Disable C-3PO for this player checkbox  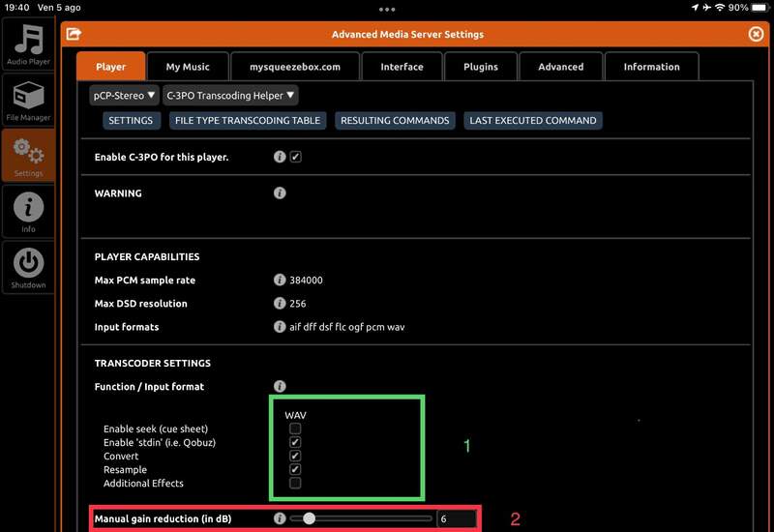coord(296,157)
